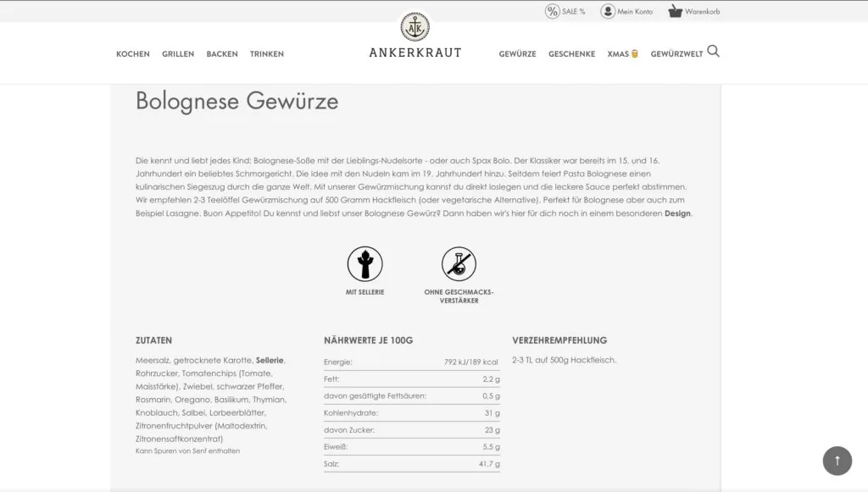Click the Kohlenhydrate value 31 g
This screenshot has width=868, height=492.
coord(492,413)
